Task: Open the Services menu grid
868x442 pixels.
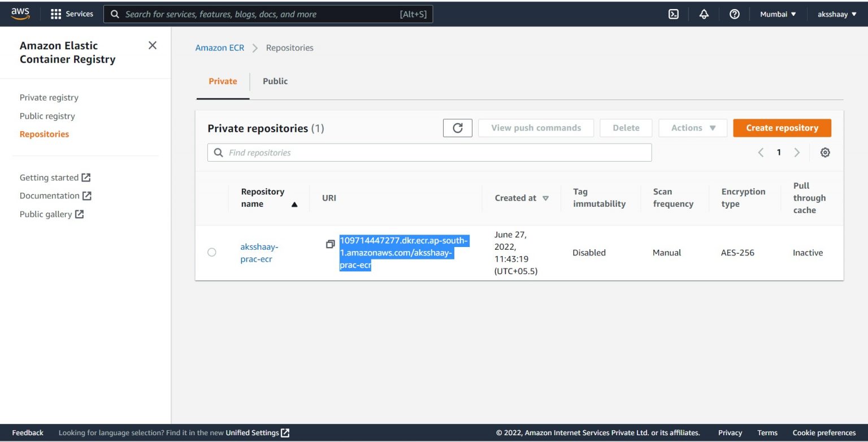Action: click(x=72, y=14)
